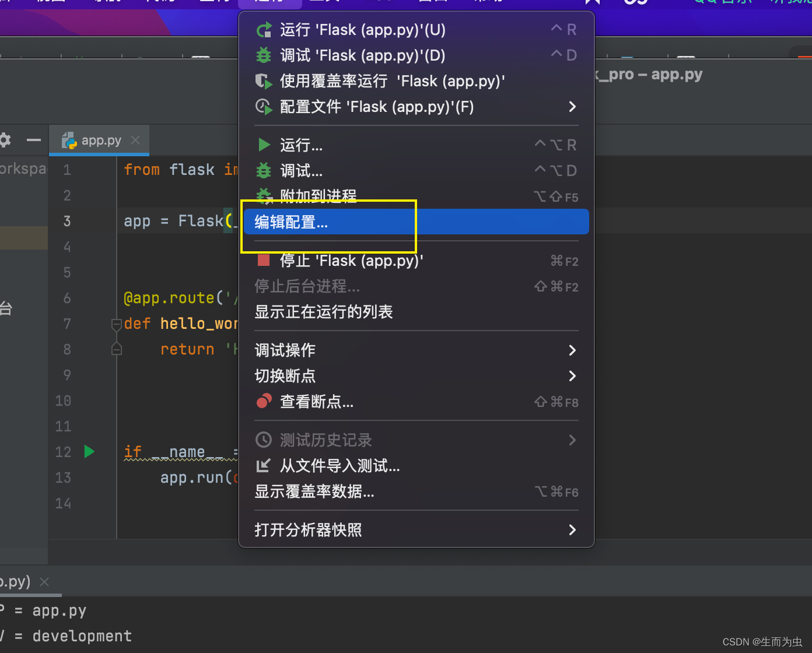This screenshot has height=653, width=812.
Task: Close the run console tab at bottom left
Action: (x=44, y=581)
